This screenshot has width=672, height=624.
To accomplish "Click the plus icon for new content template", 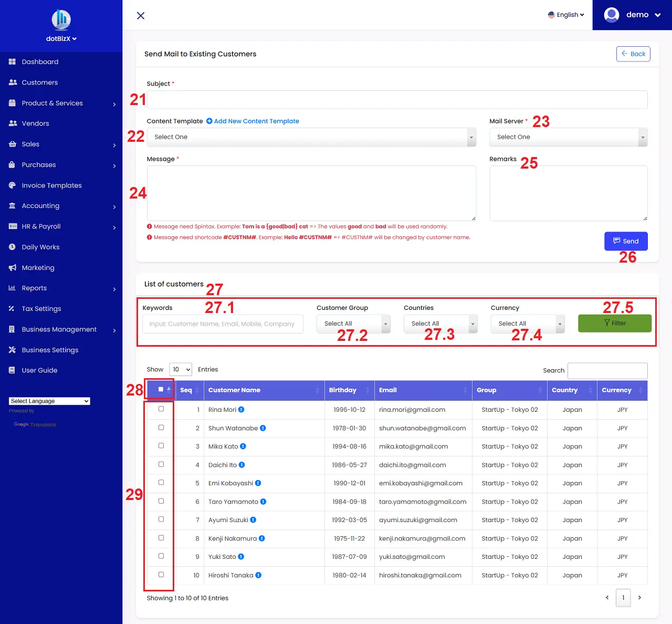I will 209,121.
